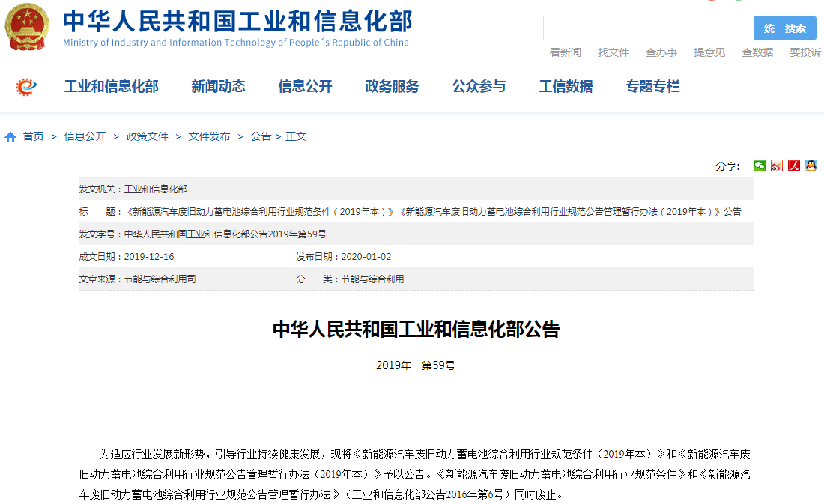
Task: Open 查数据 quick link
Action: click(x=757, y=52)
